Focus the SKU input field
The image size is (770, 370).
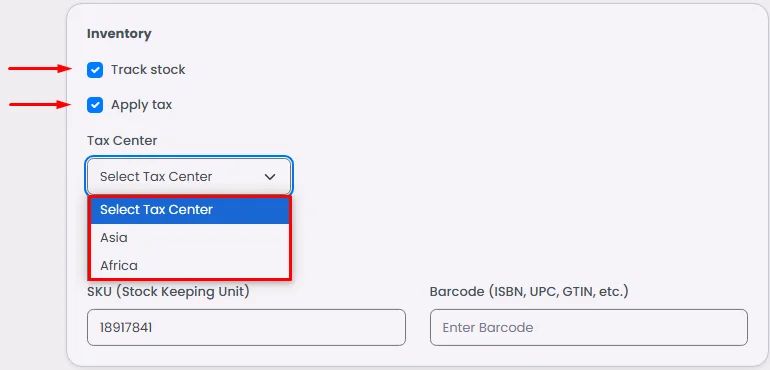coord(246,327)
